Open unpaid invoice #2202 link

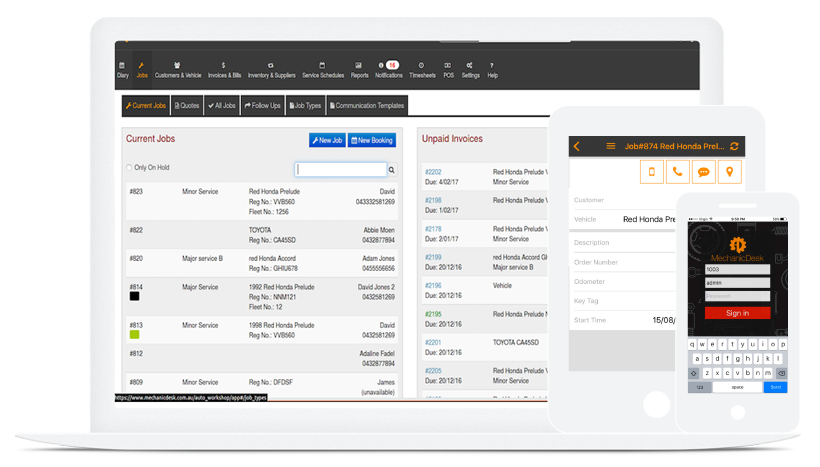[433, 172]
